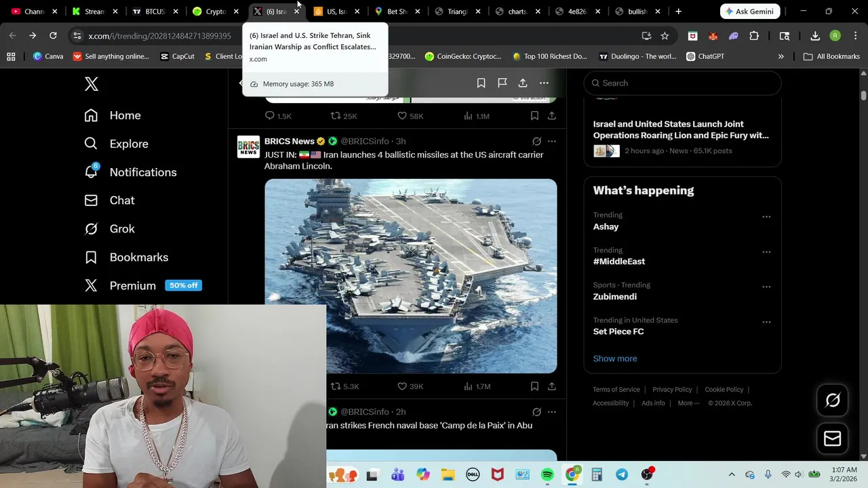Open the Terms of Service link

[616, 390]
